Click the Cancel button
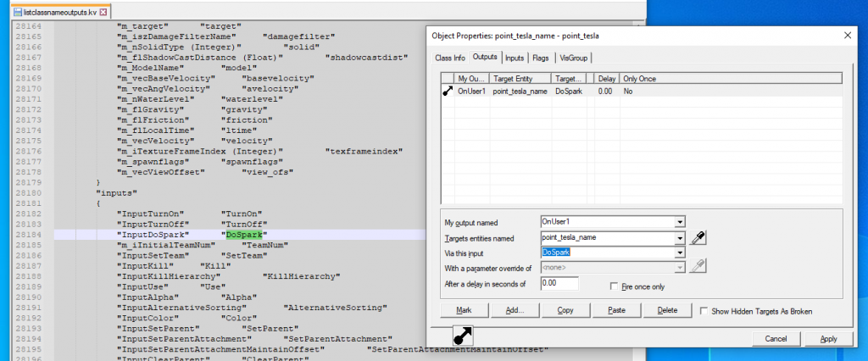 776,339
